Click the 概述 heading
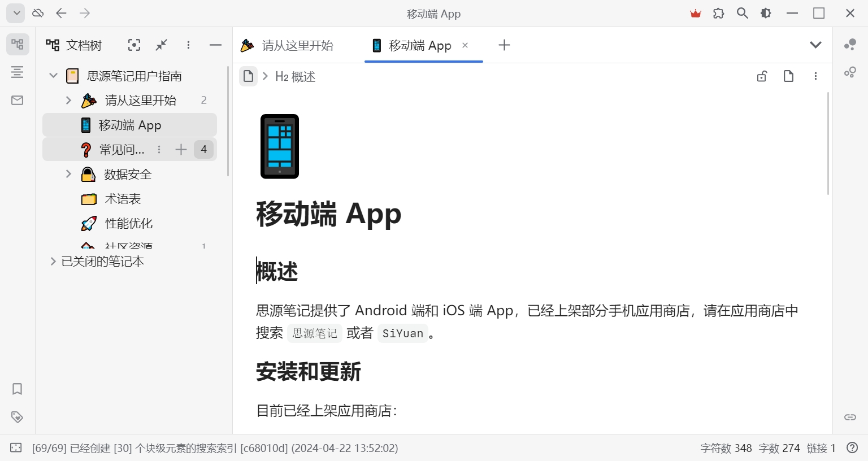 coord(277,271)
